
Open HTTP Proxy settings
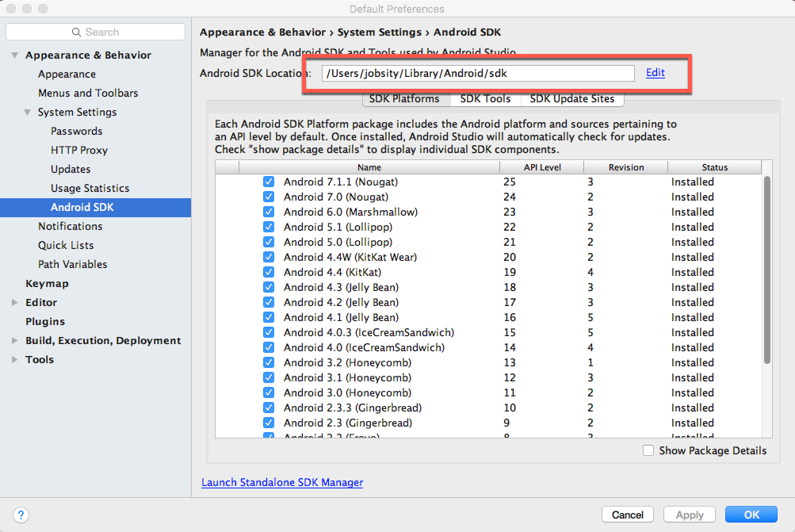coord(79,150)
